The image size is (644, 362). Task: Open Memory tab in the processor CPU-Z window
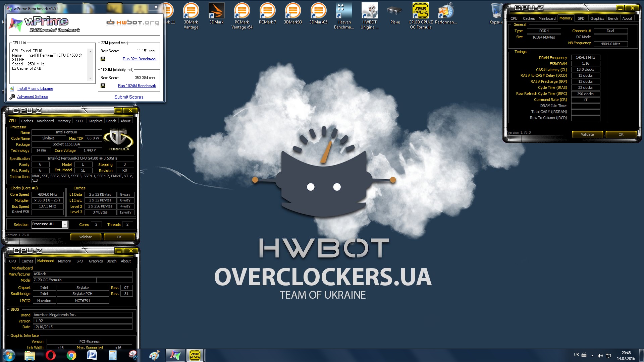64,121
